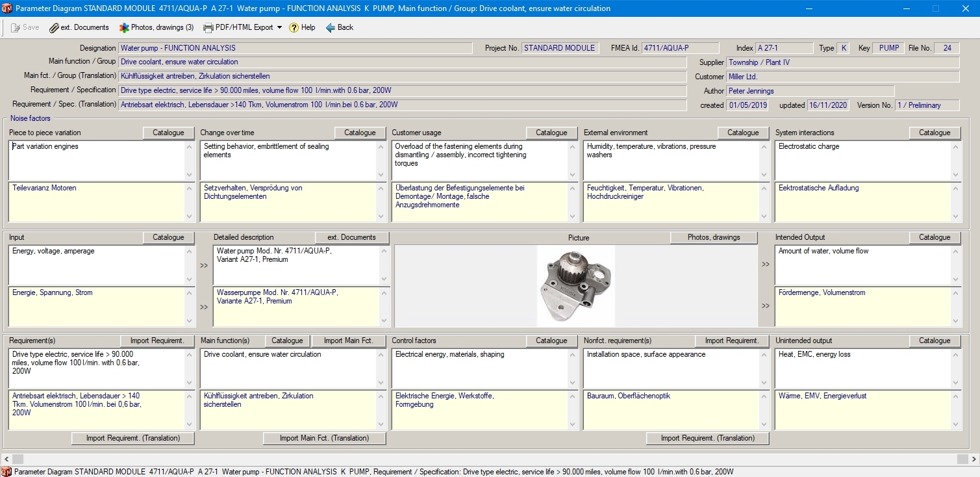Click the Main fct. / Group (Translation) field
Viewport: 980px width, 477px height.
[402, 76]
